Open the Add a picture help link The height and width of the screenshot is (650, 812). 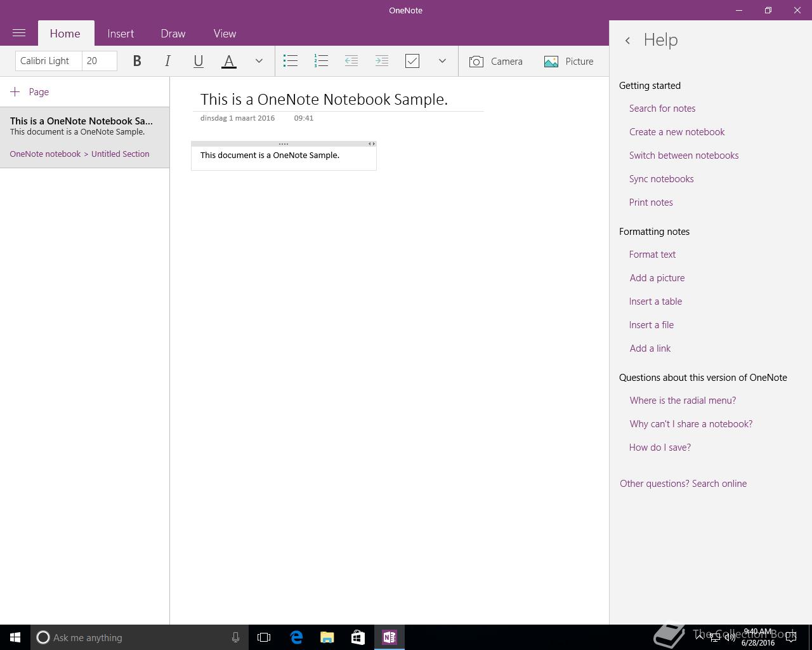[657, 278]
